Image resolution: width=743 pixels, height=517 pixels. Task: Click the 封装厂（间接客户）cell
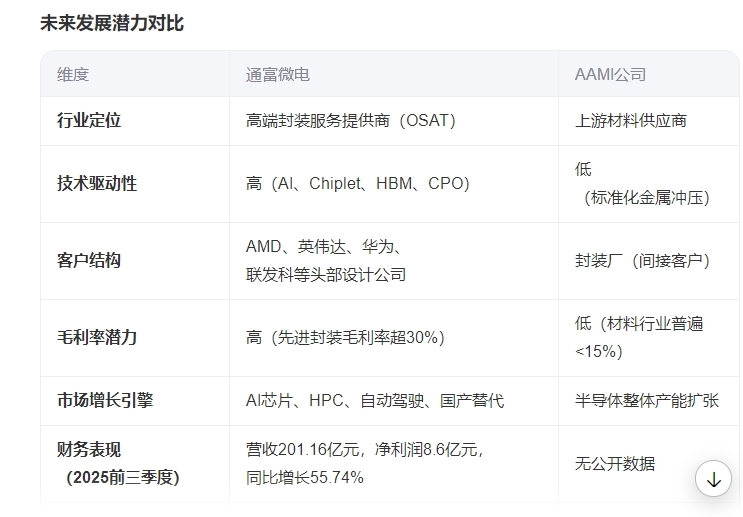coord(642,260)
